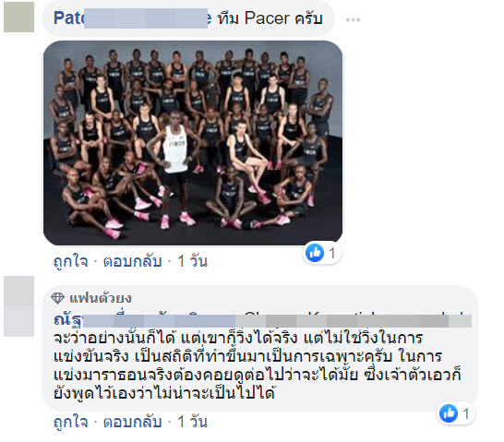Open the second commenter's profile picture
Screen dimensions: 504x442
pyautogui.click(x=19, y=306)
